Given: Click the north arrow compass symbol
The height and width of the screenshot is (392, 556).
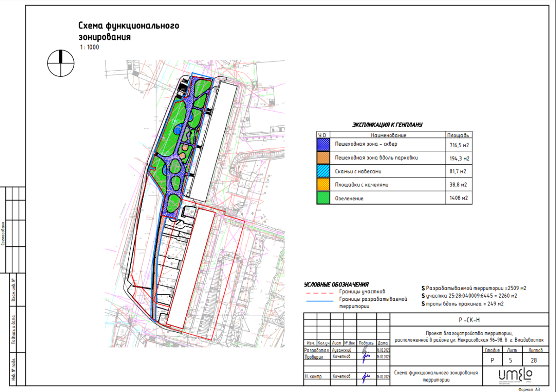Looking at the screenshot, I should tap(61, 63).
